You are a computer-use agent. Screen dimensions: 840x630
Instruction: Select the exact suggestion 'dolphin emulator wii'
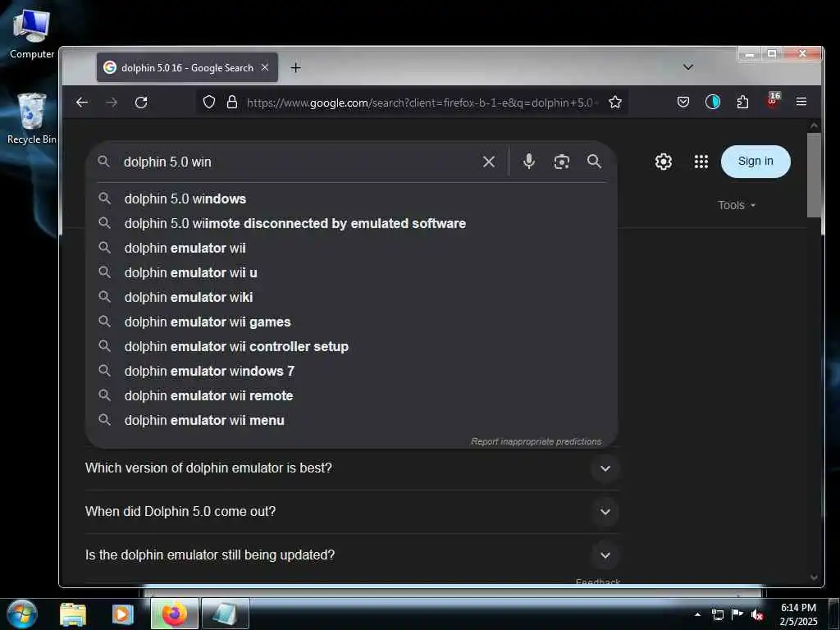pyautogui.click(x=351, y=248)
